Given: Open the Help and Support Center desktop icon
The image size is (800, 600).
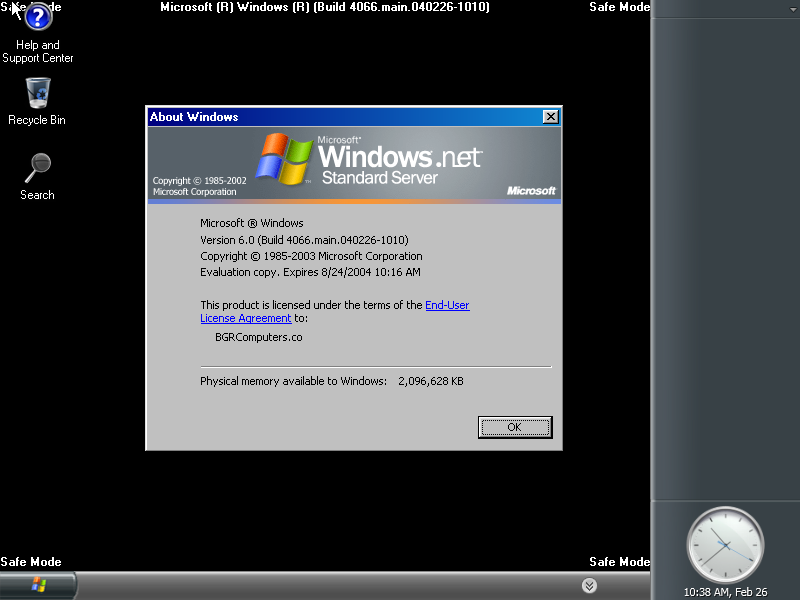Looking at the screenshot, I should click(38, 34).
